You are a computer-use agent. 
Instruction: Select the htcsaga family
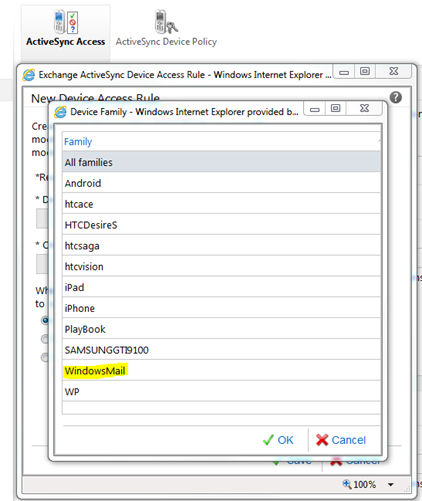[221, 246]
